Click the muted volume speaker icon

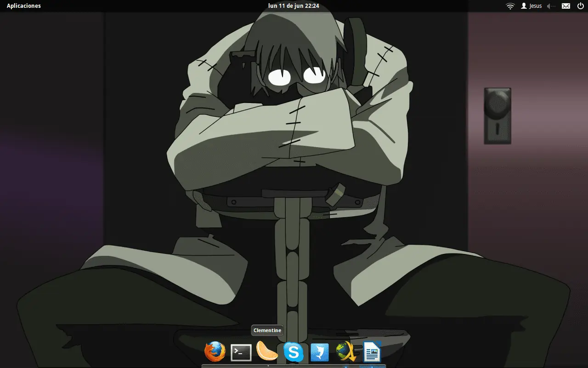click(x=551, y=6)
